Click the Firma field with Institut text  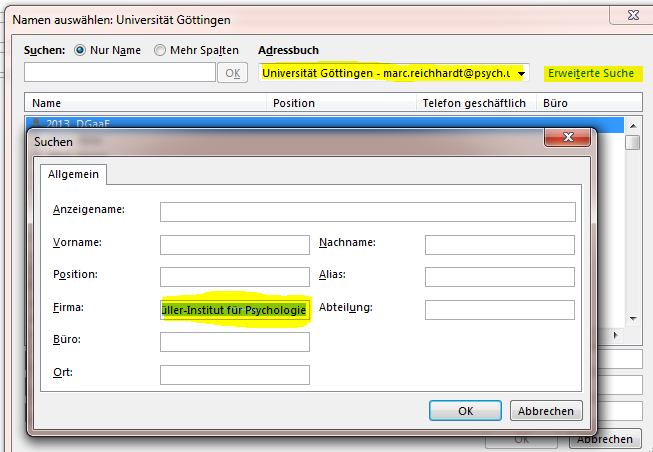[x=234, y=310]
